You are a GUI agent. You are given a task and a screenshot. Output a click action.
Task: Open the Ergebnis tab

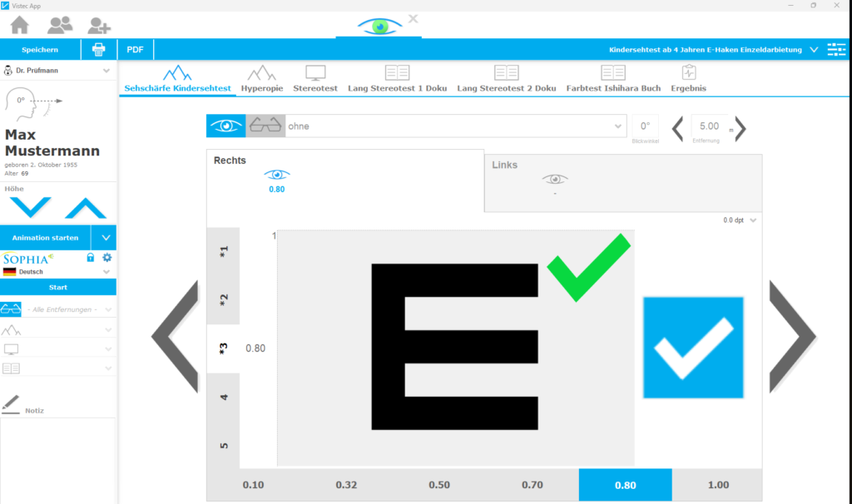click(x=688, y=79)
